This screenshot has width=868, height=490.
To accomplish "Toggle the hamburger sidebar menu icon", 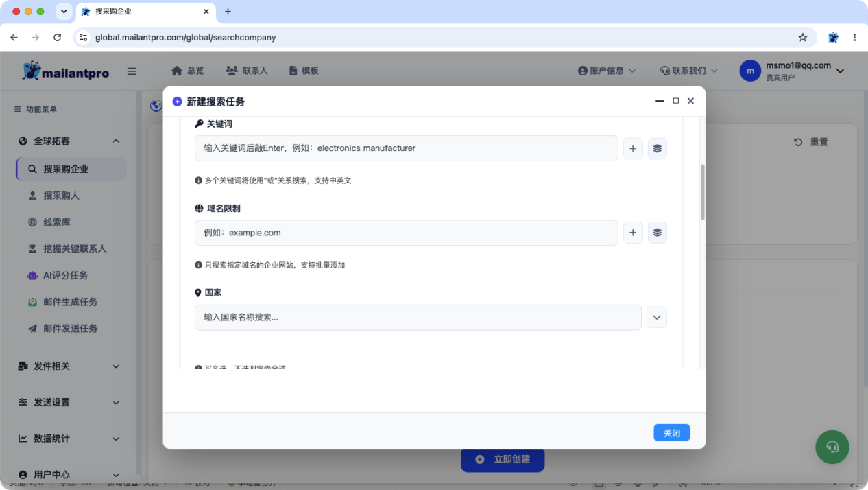I will [132, 71].
